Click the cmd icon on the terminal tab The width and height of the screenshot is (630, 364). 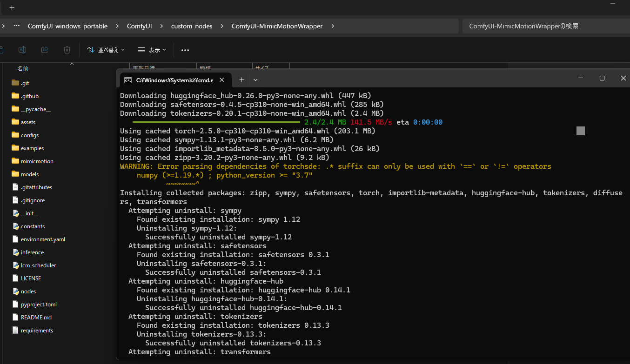click(x=127, y=80)
